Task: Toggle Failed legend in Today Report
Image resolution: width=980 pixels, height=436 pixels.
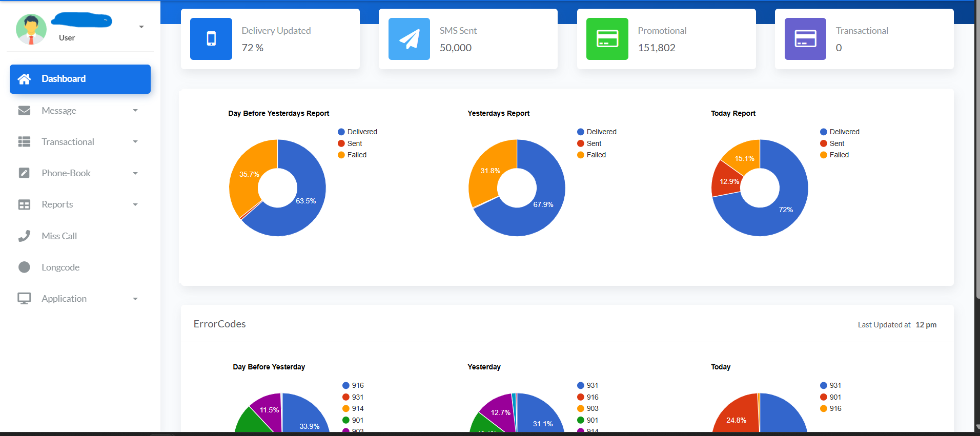Action: (x=834, y=155)
